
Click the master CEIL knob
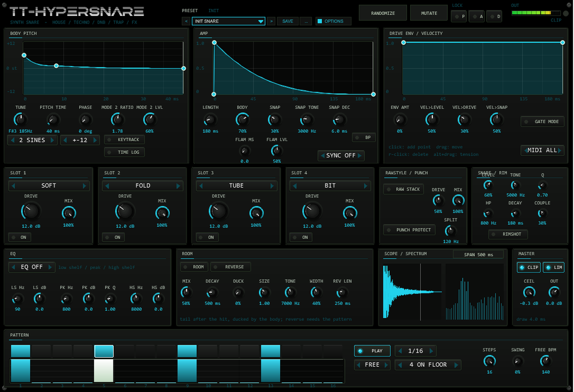coord(529,292)
